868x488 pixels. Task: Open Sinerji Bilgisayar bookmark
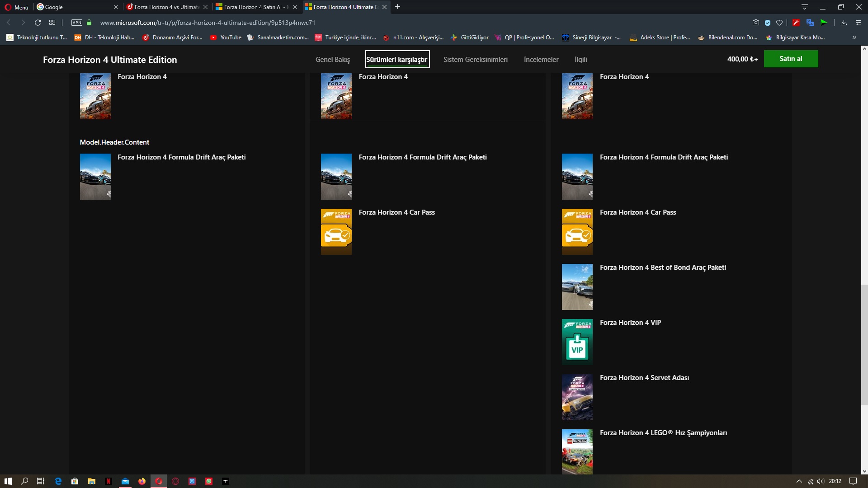click(591, 38)
